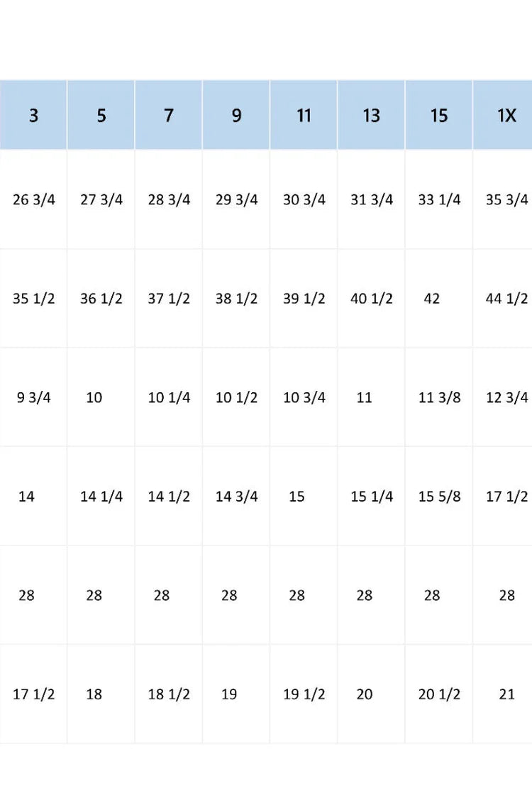This screenshot has height=798, width=532.
Task: Click the cell showing 33 1/4
Action: [x=439, y=199]
